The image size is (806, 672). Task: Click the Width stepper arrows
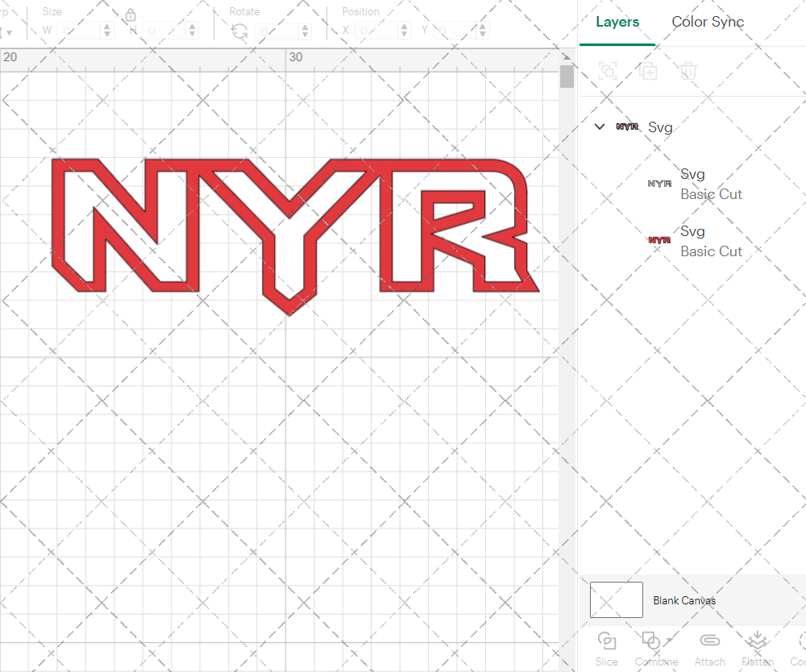click(x=107, y=31)
